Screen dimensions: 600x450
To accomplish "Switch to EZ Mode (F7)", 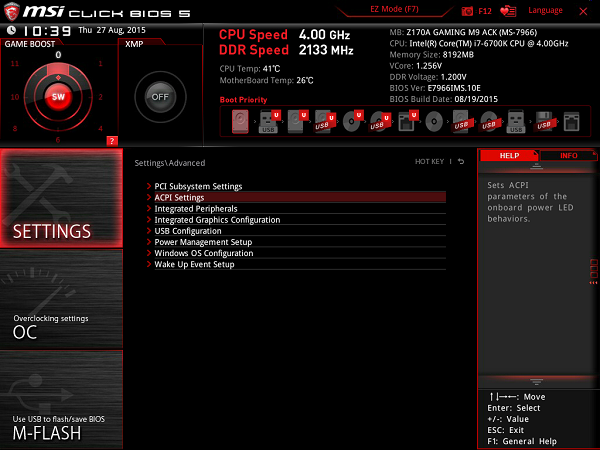I will [394, 9].
